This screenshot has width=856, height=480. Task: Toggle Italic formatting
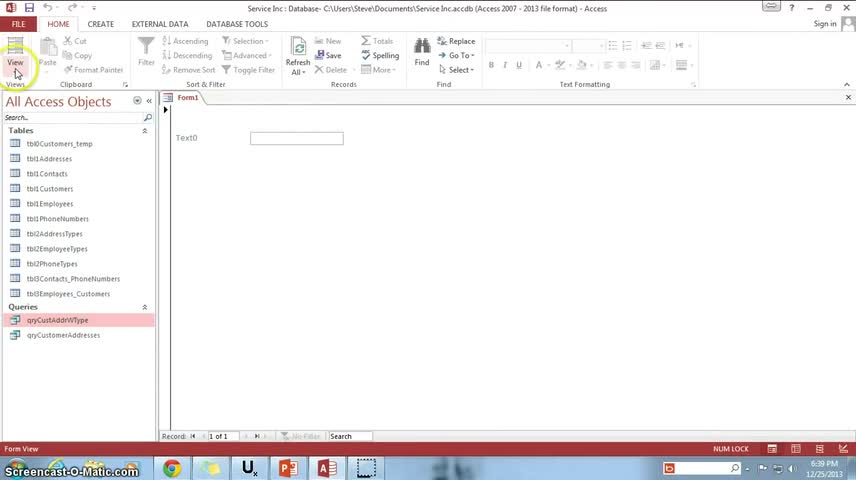coord(505,65)
